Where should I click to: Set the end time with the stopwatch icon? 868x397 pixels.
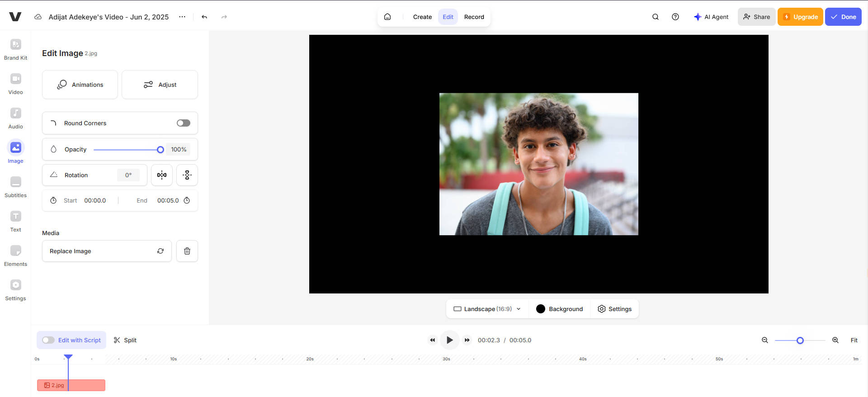pos(187,200)
